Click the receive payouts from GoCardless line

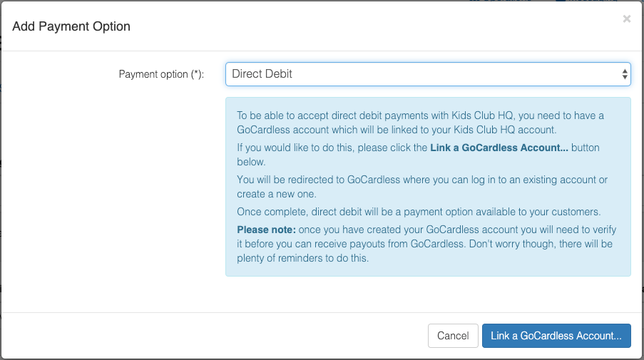[x=424, y=244]
